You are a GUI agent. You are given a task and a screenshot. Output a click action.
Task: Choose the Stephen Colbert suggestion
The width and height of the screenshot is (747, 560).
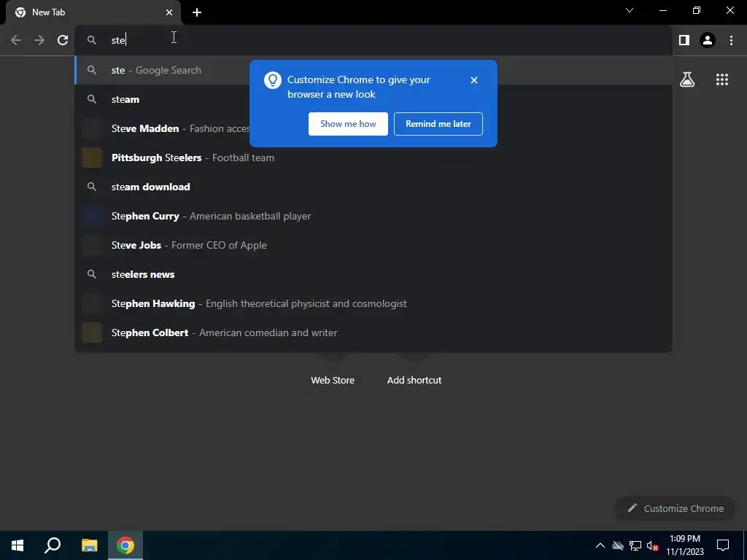[x=373, y=332]
